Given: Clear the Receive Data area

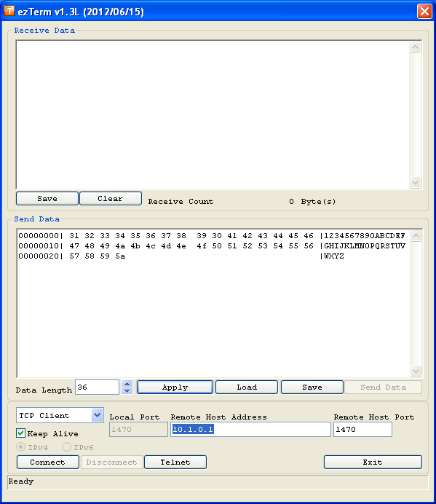Looking at the screenshot, I should (x=111, y=198).
